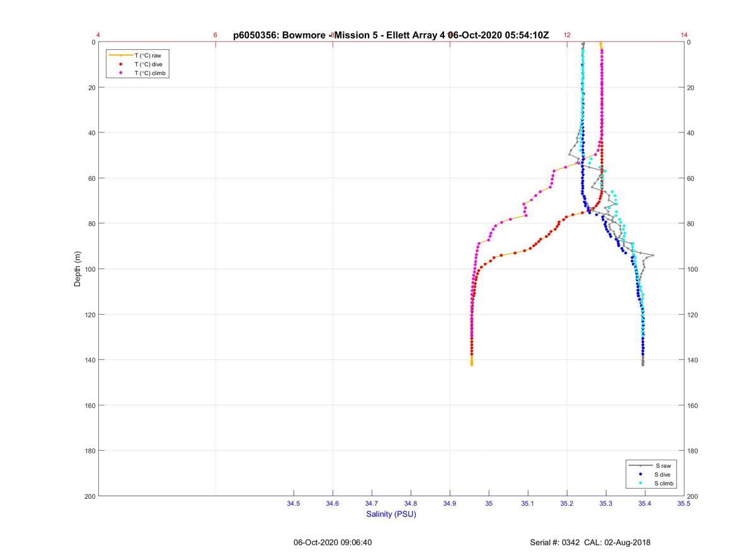This screenshot has height=558, width=756.
Task: Click the 35.5 salinity tick label
Action: coord(684,503)
